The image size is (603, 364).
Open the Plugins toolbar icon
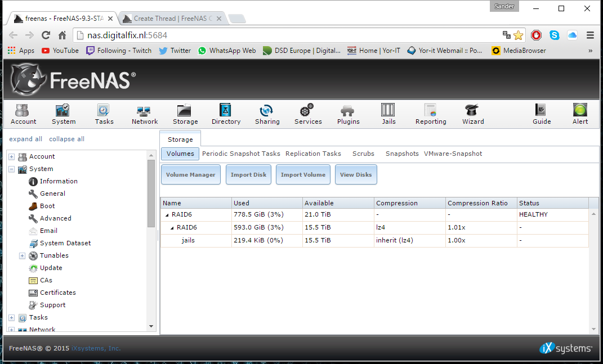pos(348,114)
